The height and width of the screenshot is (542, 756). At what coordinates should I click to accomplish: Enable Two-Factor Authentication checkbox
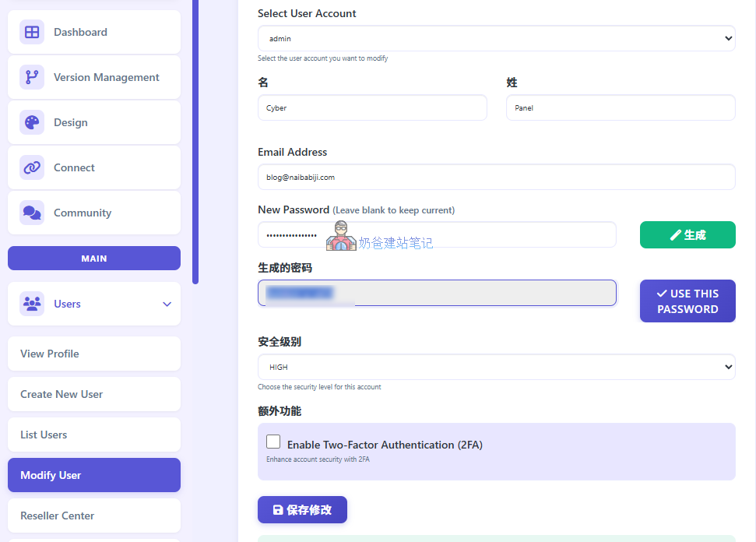click(x=273, y=441)
